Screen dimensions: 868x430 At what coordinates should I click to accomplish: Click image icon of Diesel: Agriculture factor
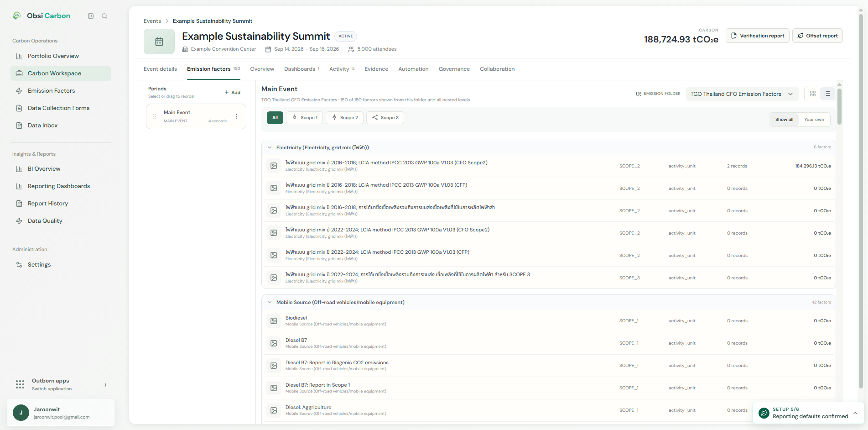pyautogui.click(x=274, y=410)
